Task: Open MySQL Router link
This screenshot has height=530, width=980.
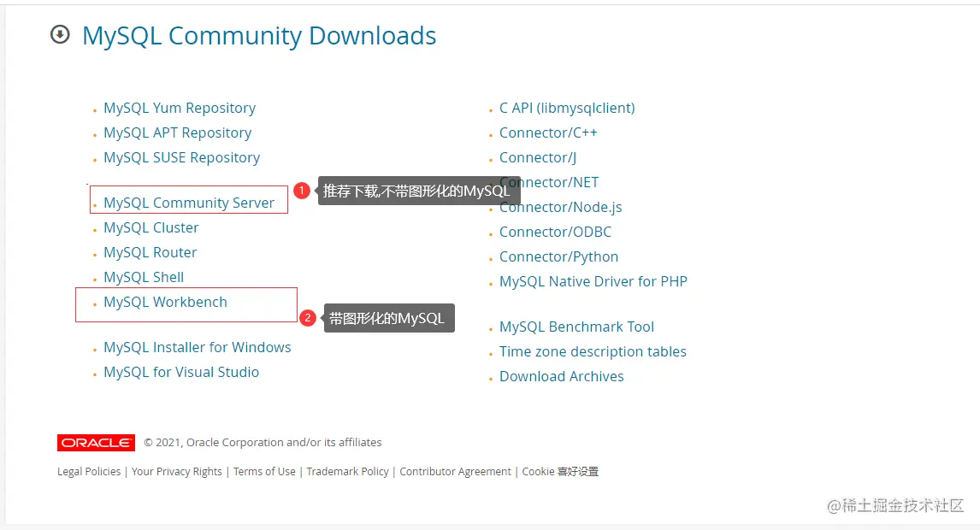Action: (150, 252)
